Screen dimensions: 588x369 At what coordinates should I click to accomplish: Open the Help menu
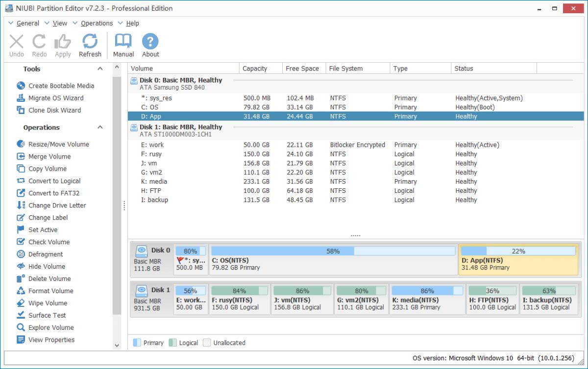coord(132,23)
